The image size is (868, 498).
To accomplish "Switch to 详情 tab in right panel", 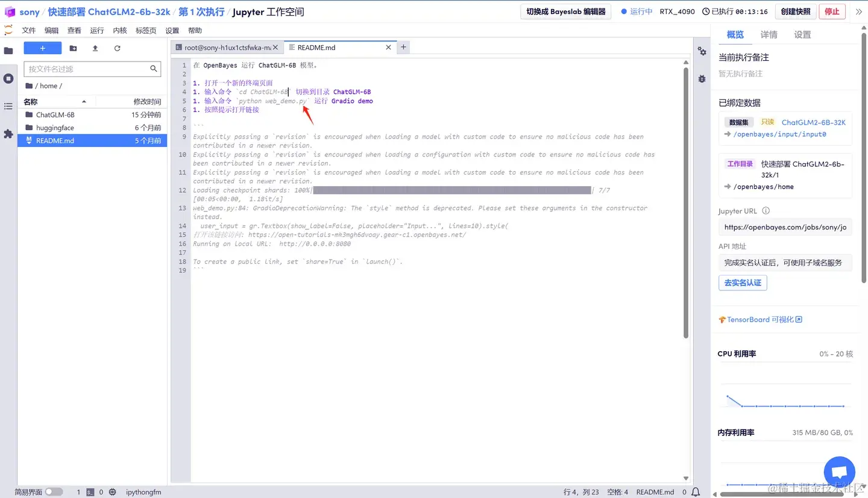I will [769, 35].
